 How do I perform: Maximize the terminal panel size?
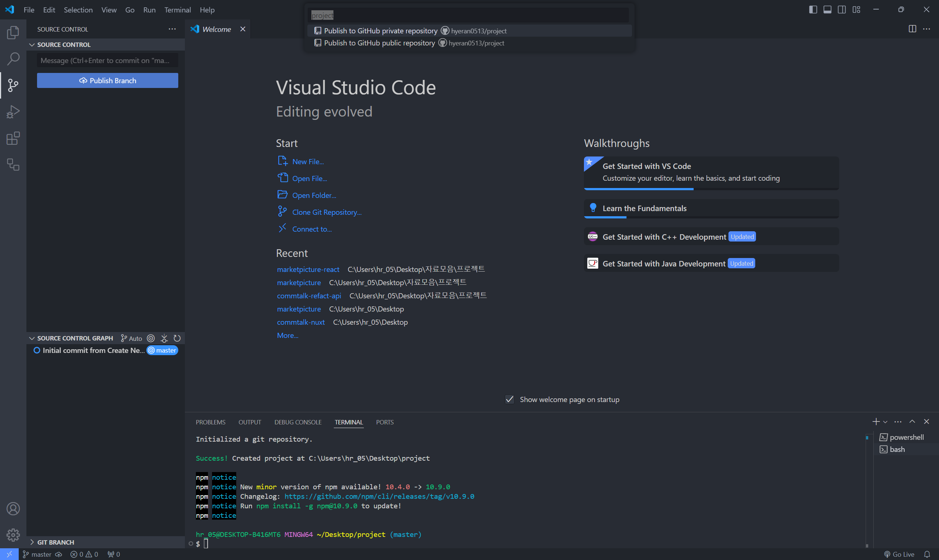(x=912, y=422)
